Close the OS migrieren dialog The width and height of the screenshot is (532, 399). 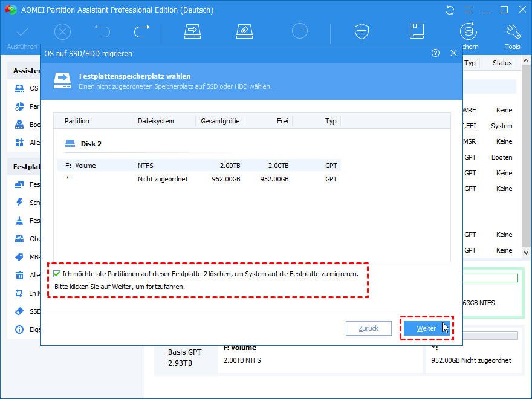point(453,53)
